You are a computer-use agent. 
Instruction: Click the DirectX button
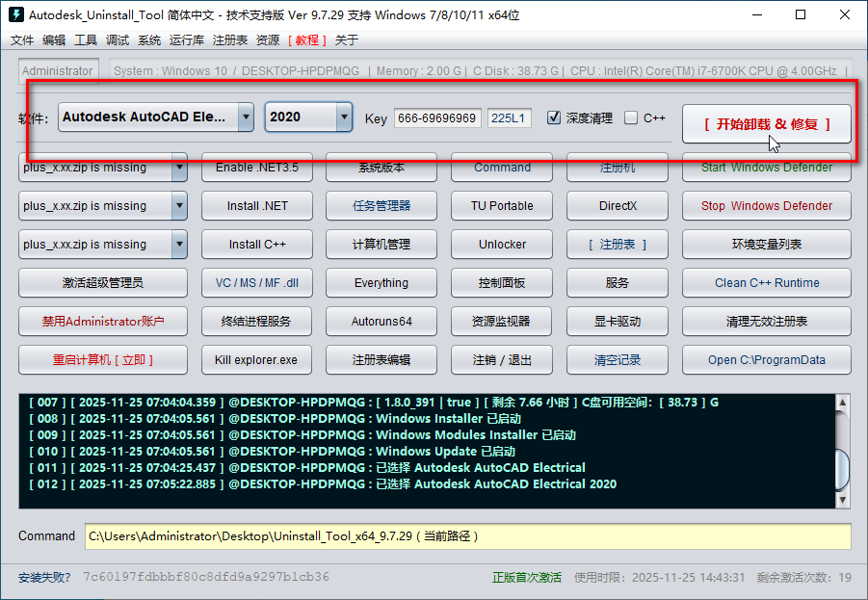(618, 206)
